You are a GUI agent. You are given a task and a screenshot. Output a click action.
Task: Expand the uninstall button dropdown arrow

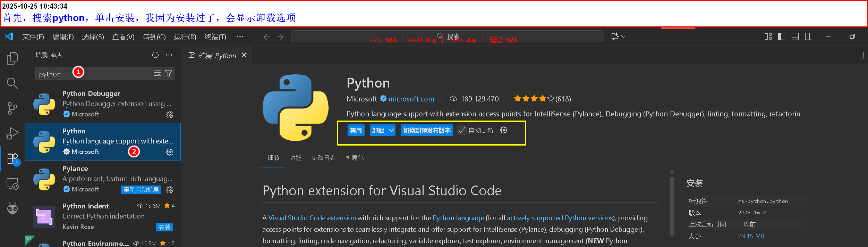391,130
